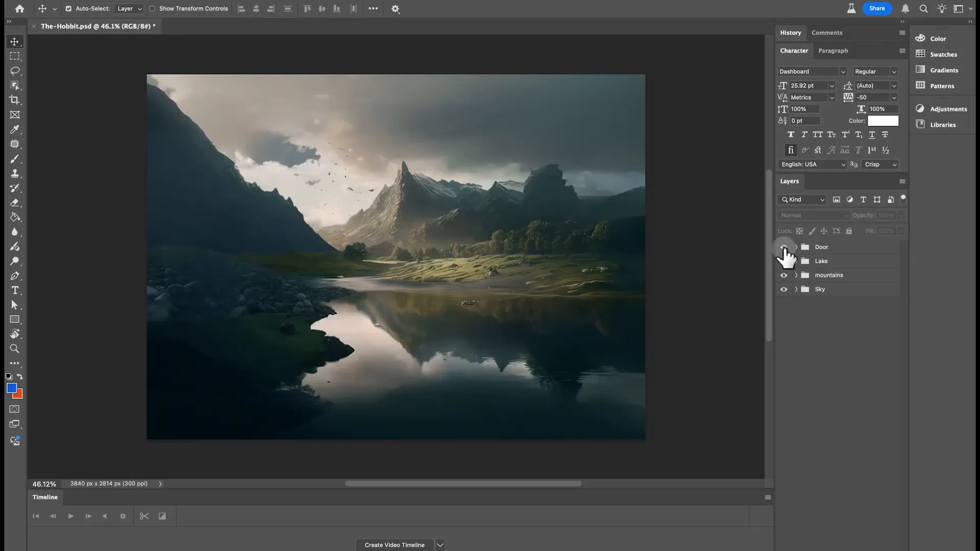Viewport: 980px width, 551px height.
Task: Select the Horizontal Type tool
Action: 14,290
